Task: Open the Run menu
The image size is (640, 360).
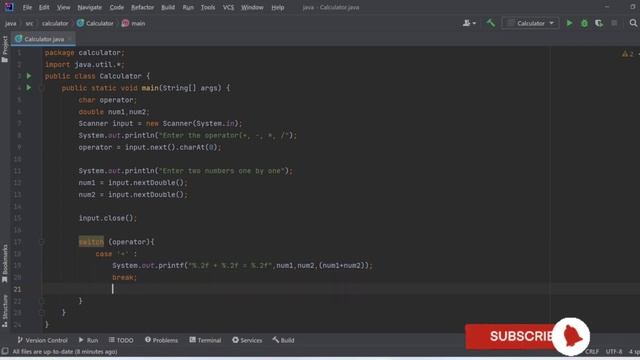Action: tap(188, 7)
